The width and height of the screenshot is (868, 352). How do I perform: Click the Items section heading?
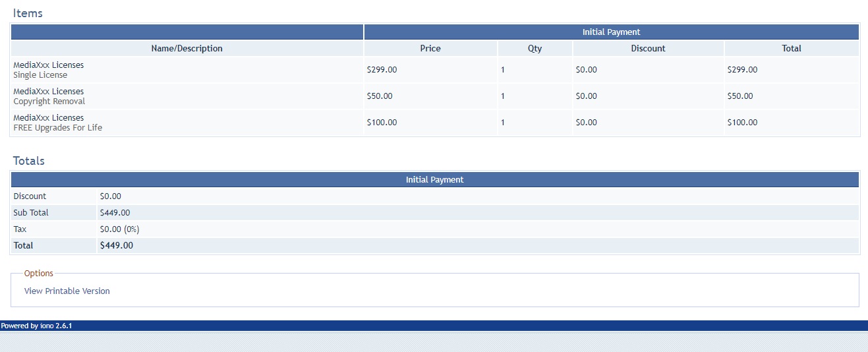(x=28, y=13)
